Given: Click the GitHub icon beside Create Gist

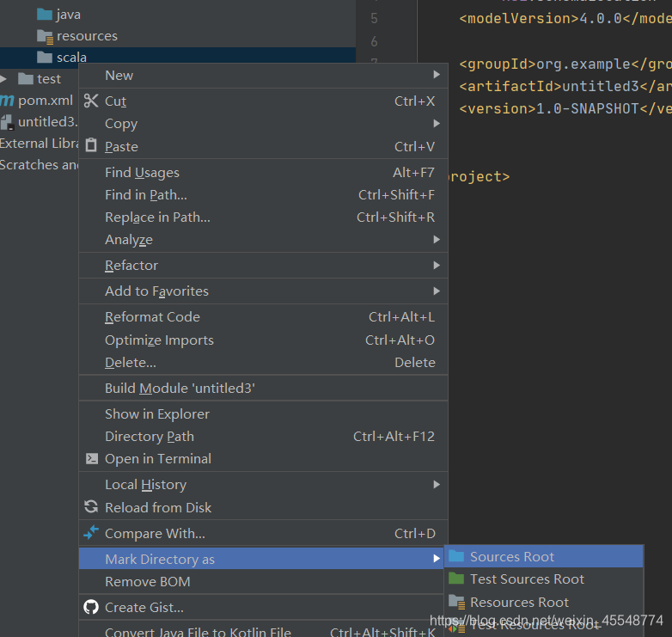Looking at the screenshot, I should tap(91, 607).
